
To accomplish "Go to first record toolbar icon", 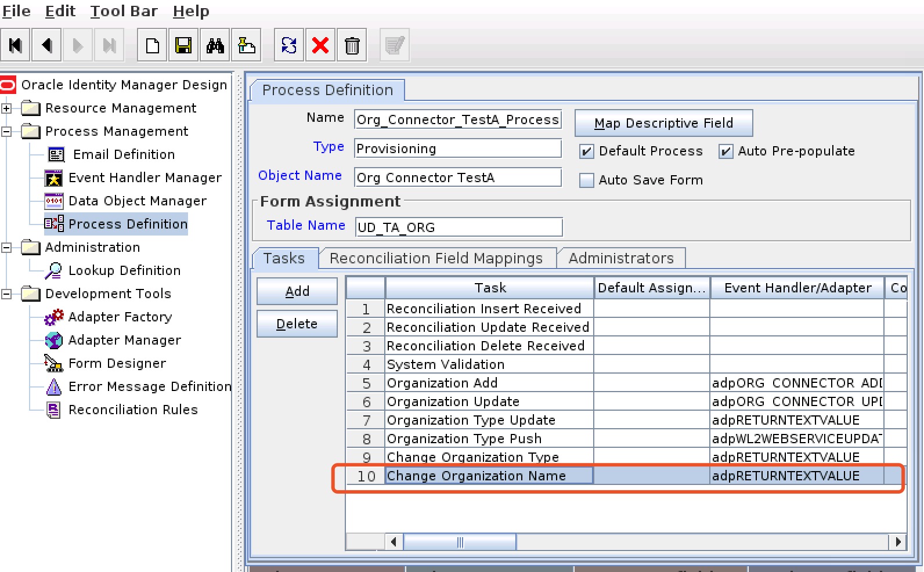I will [16, 45].
